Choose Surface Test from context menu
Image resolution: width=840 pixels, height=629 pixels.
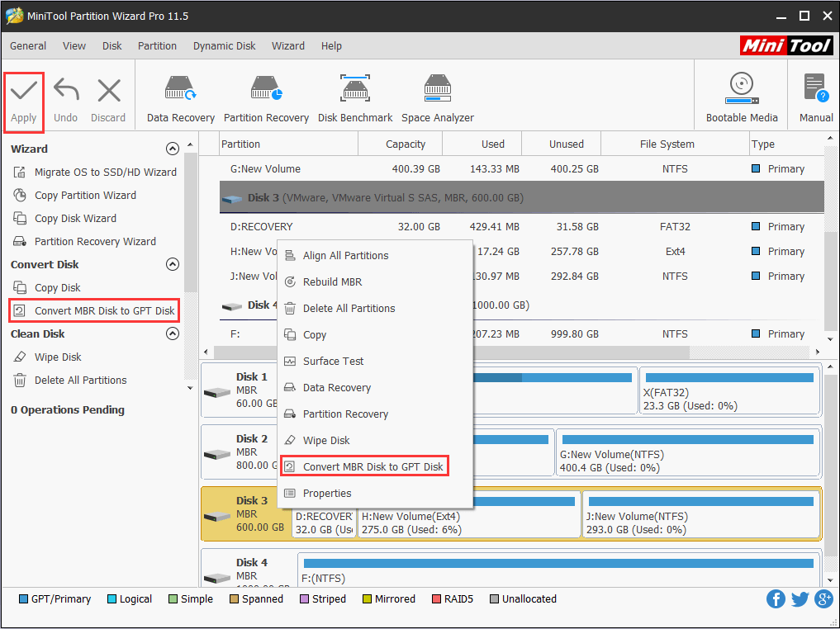tap(375, 362)
